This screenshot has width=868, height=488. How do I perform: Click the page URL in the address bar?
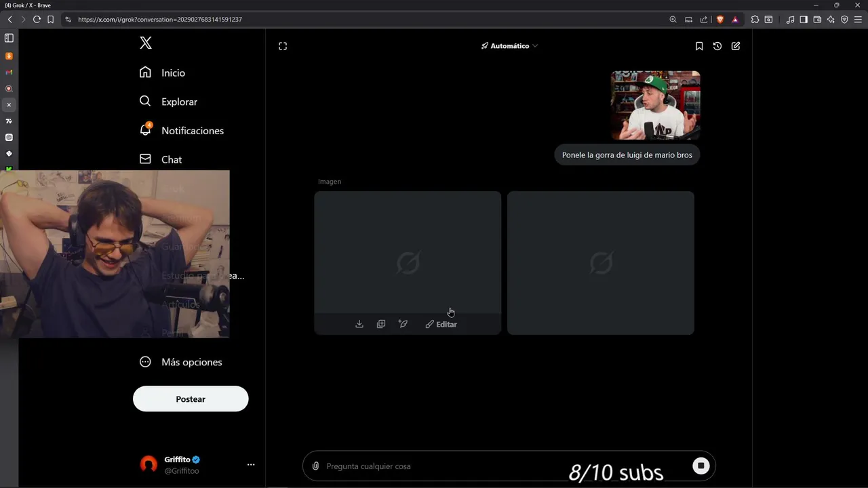pyautogui.click(x=159, y=20)
